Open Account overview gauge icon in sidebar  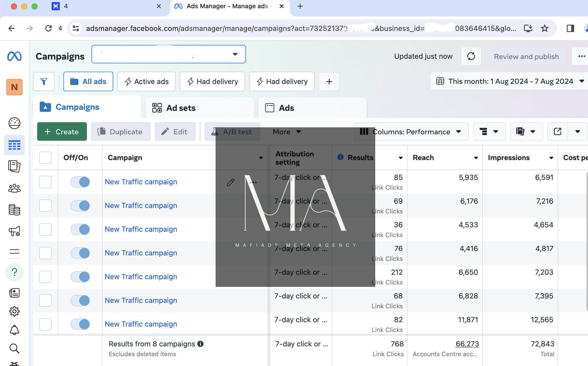click(x=14, y=123)
